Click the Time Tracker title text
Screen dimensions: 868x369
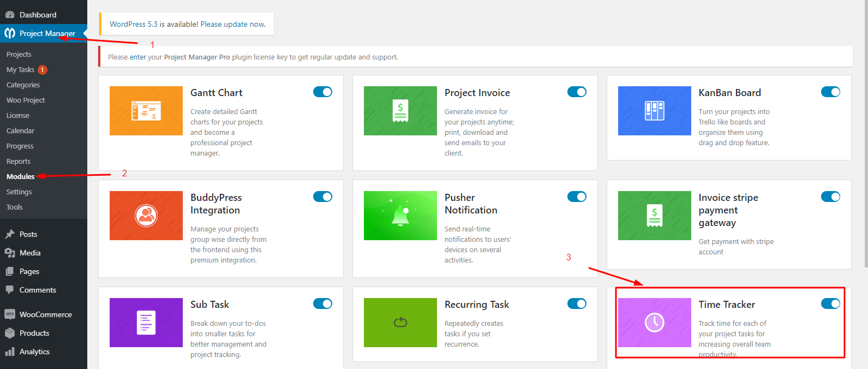pyautogui.click(x=727, y=305)
